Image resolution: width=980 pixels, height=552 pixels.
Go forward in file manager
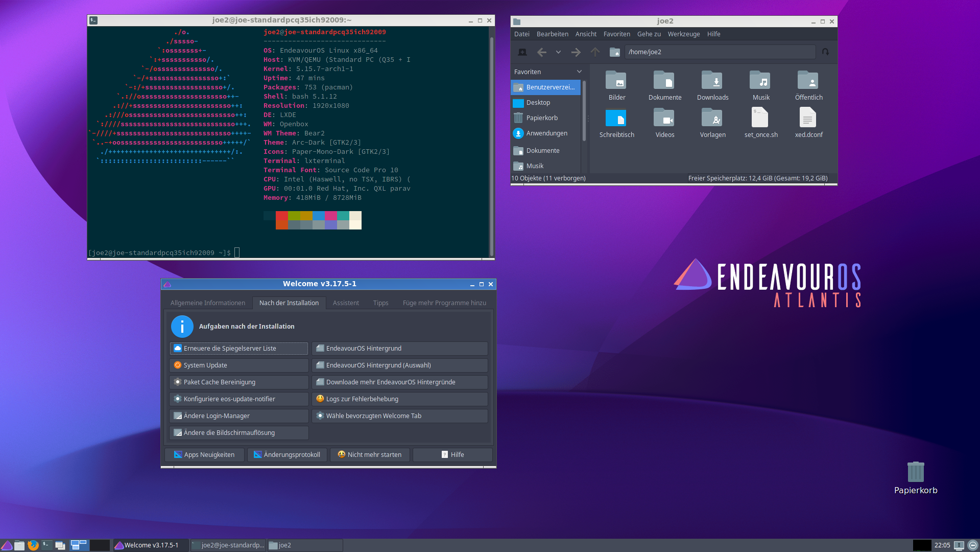click(576, 52)
